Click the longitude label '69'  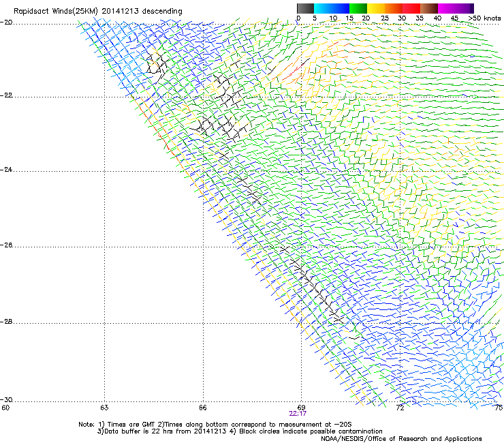coord(301,408)
